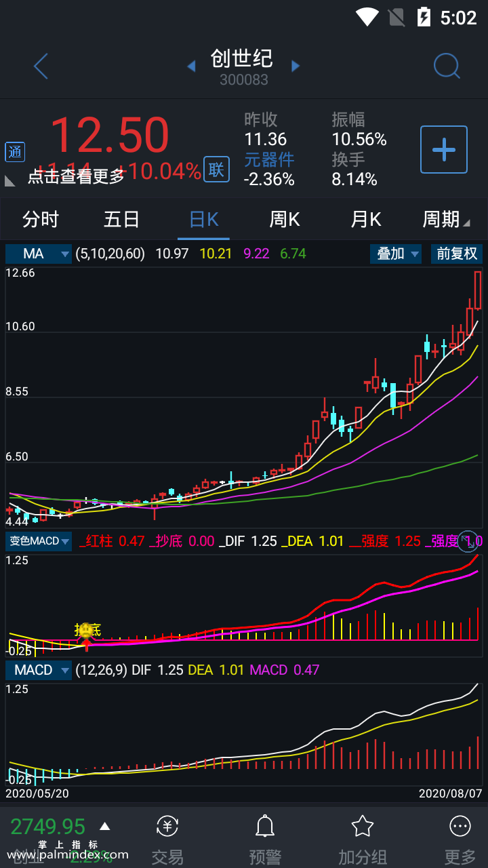488x868 pixels.
Task: Tap the 12.50 current price
Action: (110, 135)
